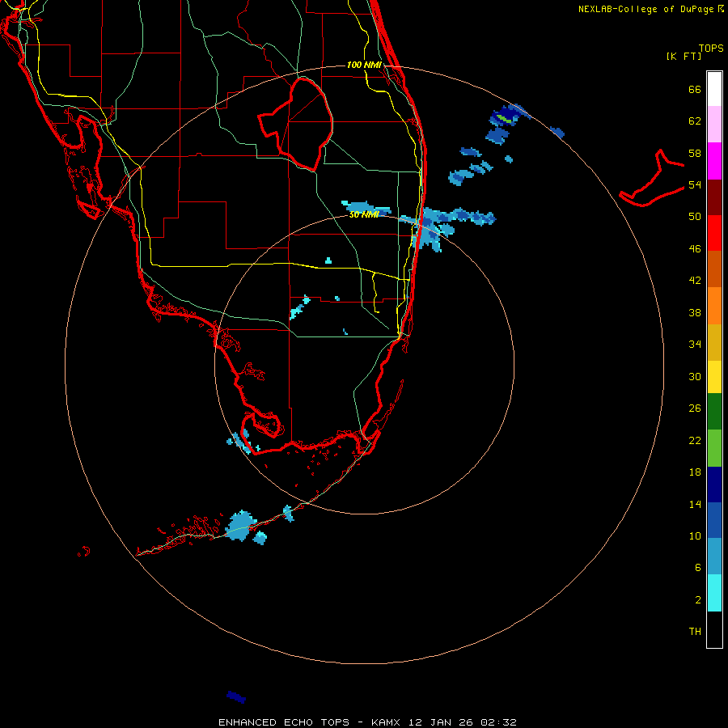Image resolution: width=728 pixels, height=728 pixels.
Task: Click the 100 NMI range ring label
Action: point(365,65)
